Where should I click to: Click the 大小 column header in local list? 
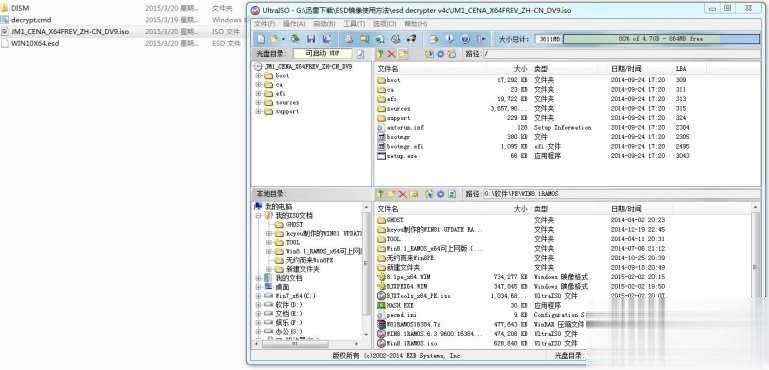click(x=520, y=209)
